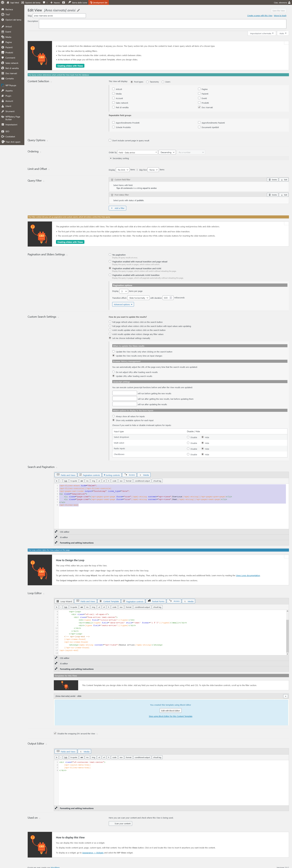Image resolution: width=292 pixels, height=868 pixels.
Task: Open the Order by field dropdown
Action: click(138, 152)
